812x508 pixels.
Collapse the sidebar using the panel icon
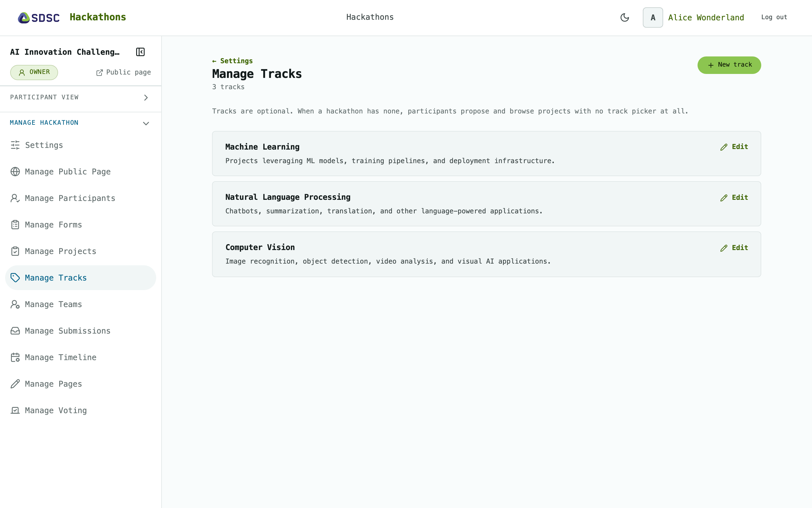point(140,52)
